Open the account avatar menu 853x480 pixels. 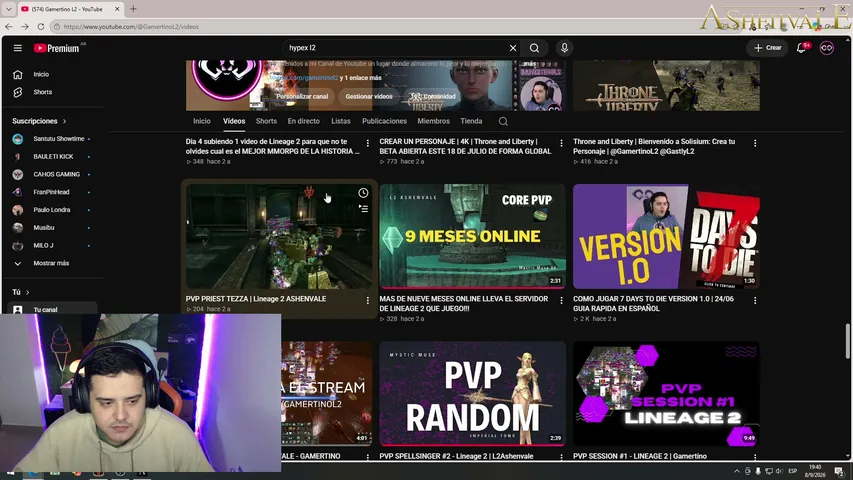(x=826, y=48)
